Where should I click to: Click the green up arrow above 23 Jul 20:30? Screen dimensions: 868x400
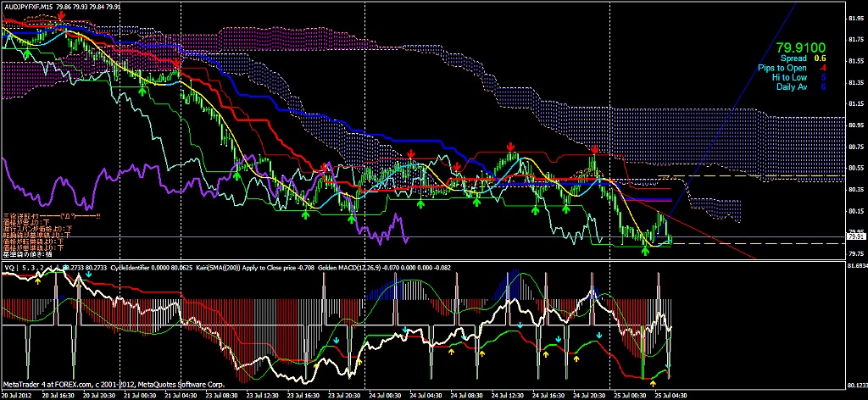(351, 219)
